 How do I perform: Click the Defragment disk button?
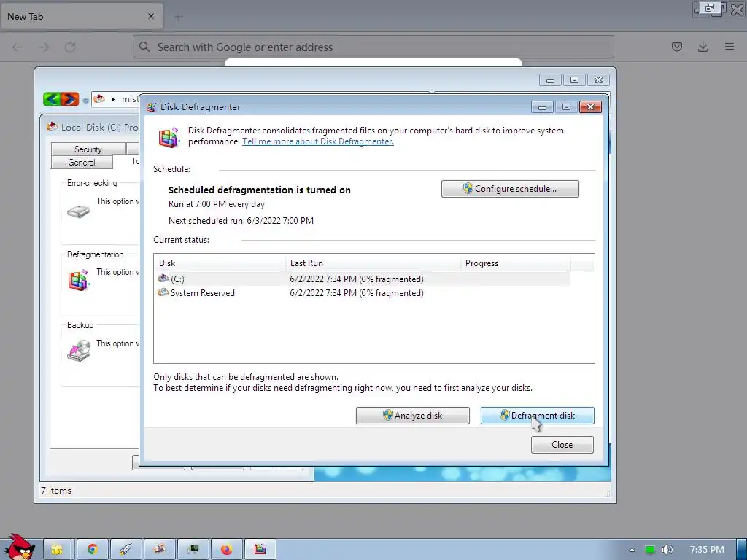[x=537, y=415]
